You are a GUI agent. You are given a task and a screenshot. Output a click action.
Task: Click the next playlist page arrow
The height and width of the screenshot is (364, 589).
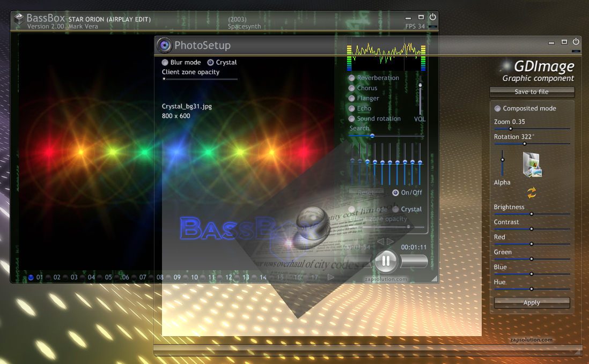[x=330, y=277]
